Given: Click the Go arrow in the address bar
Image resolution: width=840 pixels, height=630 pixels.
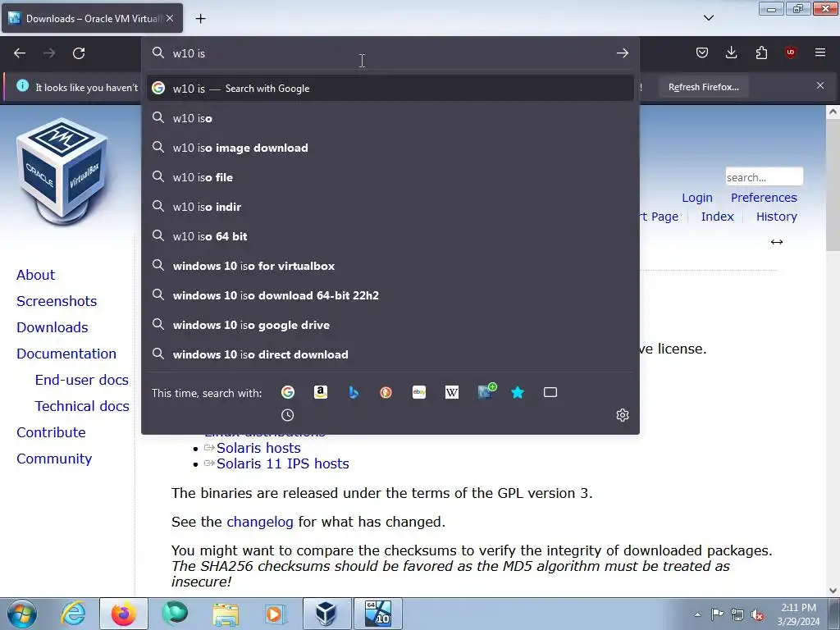Looking at the screenshot, I should tap(622, 53).
